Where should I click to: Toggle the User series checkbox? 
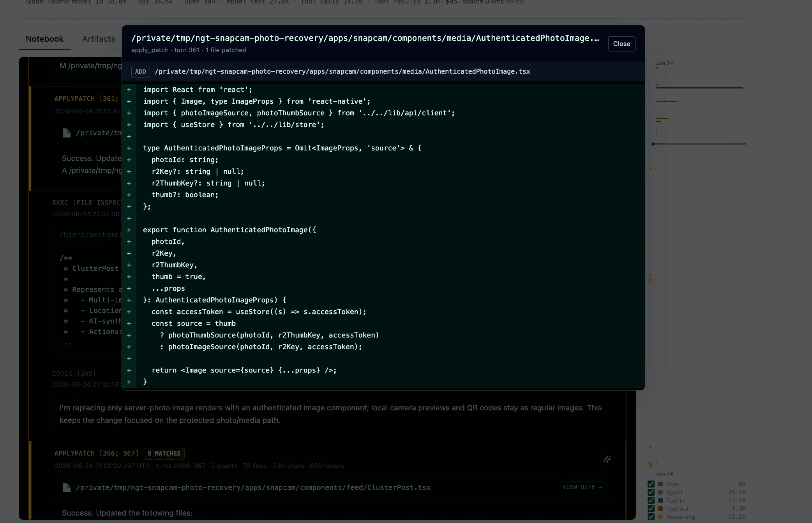pyautogui.click(x=651, y=484)
